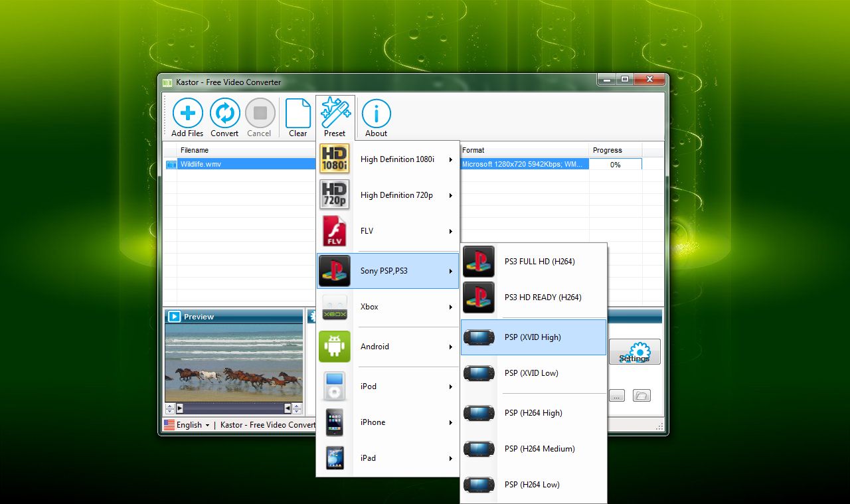Expand the Xbox preset submenu arrow
Viewport: 850px width, 504px height.
tap(450, 307)
